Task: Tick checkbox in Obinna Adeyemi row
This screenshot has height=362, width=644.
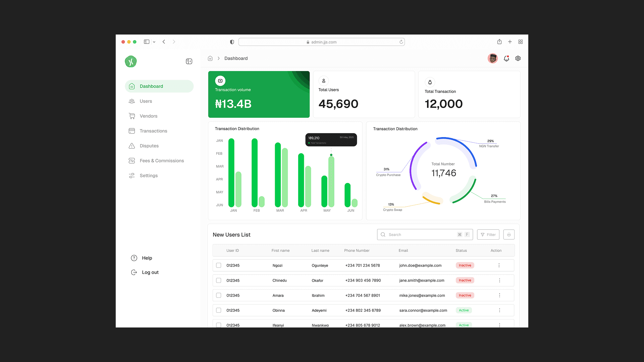Action: (219, 310)
